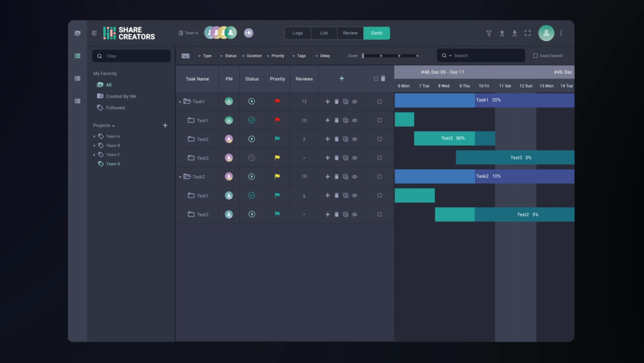
Task: Check the Task1 row selection checkbox
Action: click(x=379, y=101)
